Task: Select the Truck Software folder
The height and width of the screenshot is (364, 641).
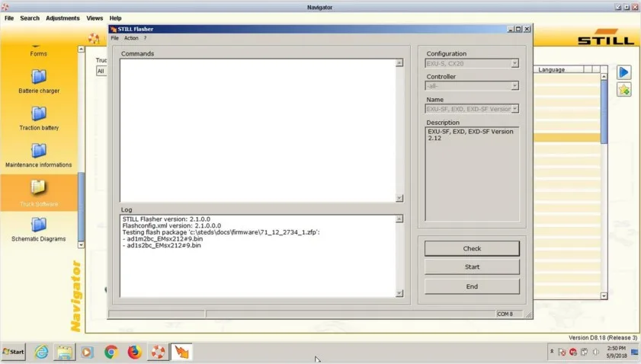Action: [x=39, y=193]
